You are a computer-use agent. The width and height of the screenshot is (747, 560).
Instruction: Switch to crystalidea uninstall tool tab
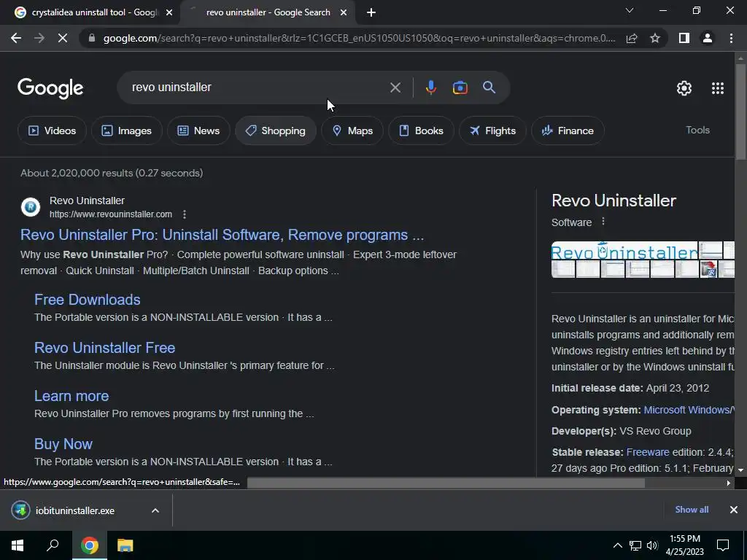pos(94,12)
